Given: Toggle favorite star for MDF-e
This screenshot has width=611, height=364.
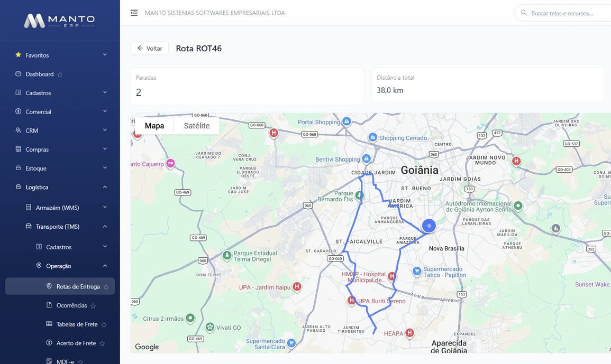Looking at the screenshot, I should (80, 362).
